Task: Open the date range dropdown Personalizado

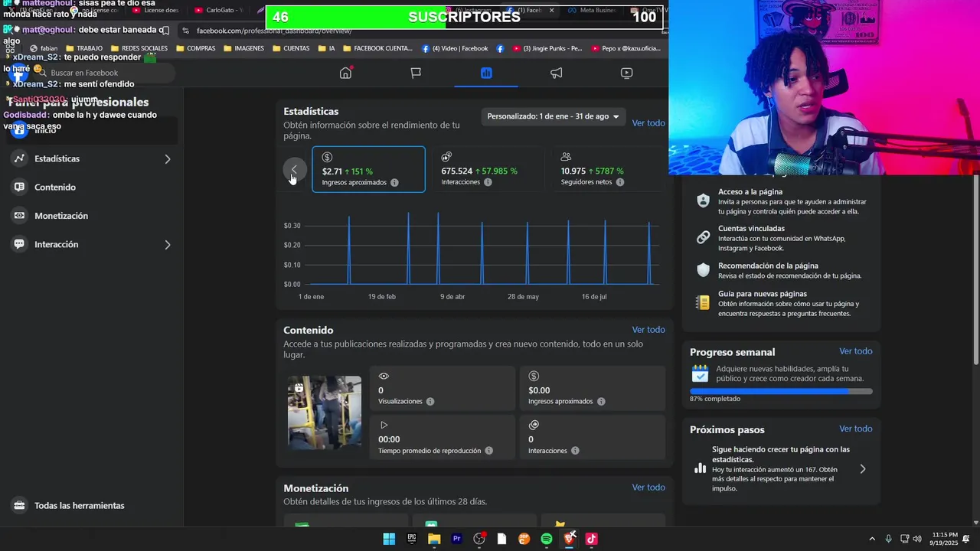Action: 554,116
